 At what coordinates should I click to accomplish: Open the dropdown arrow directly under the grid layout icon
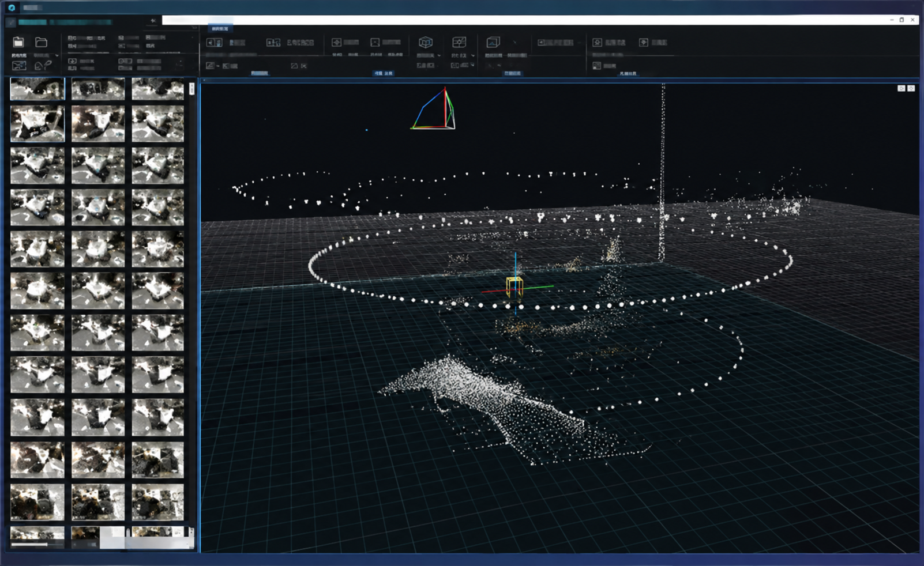473,56
